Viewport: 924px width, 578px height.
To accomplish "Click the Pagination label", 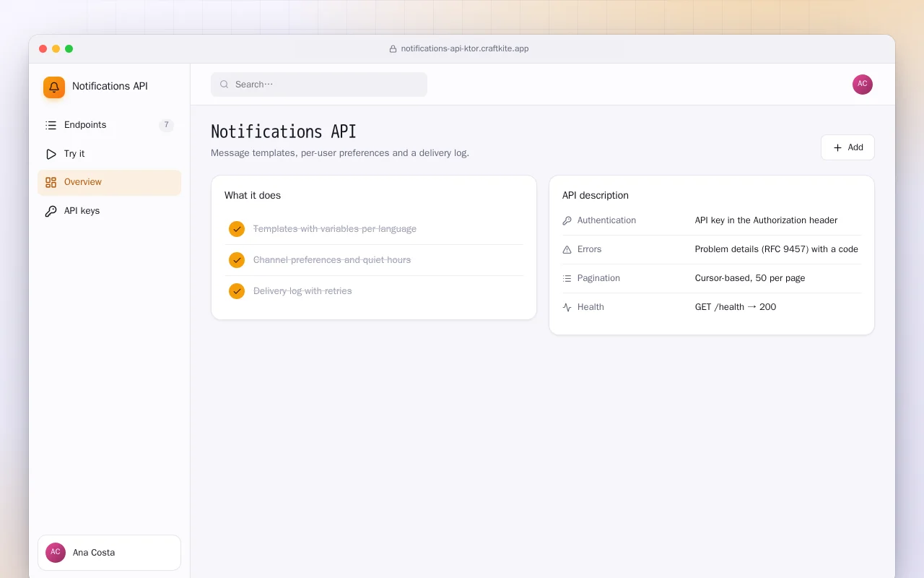I will pyautogui.click(x=598, y=278).
